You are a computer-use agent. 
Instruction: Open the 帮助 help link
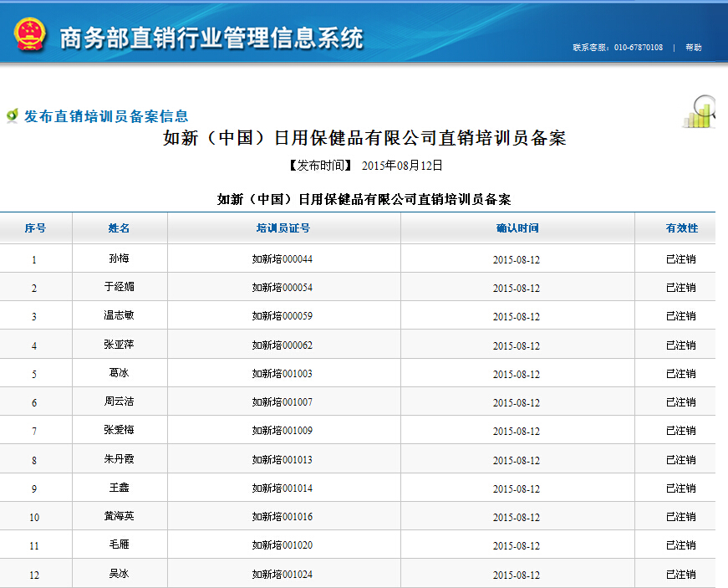694,48
